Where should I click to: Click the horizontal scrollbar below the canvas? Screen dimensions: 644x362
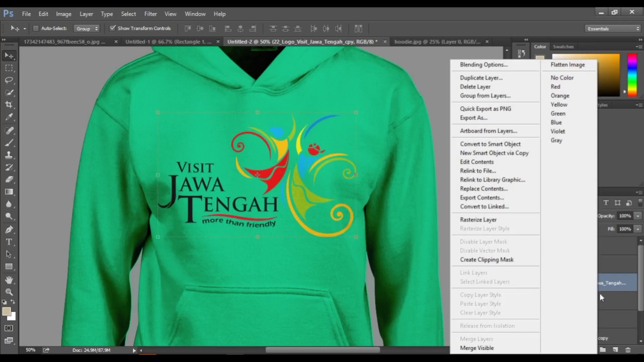[x=323, y=350]
